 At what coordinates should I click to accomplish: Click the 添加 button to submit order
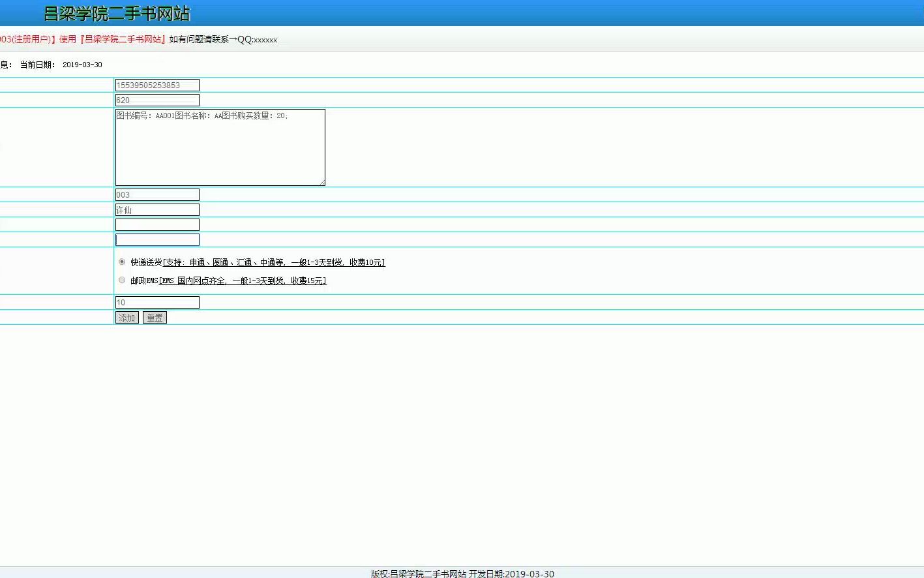click(x=127, y=317)
